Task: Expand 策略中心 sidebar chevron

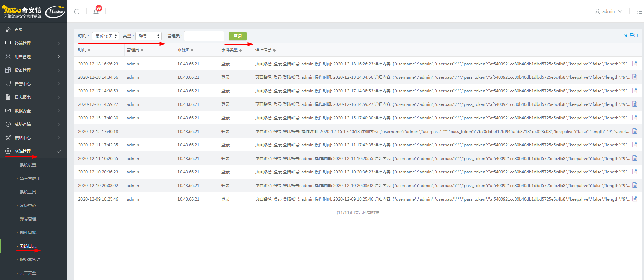Action: click(59, 138)
